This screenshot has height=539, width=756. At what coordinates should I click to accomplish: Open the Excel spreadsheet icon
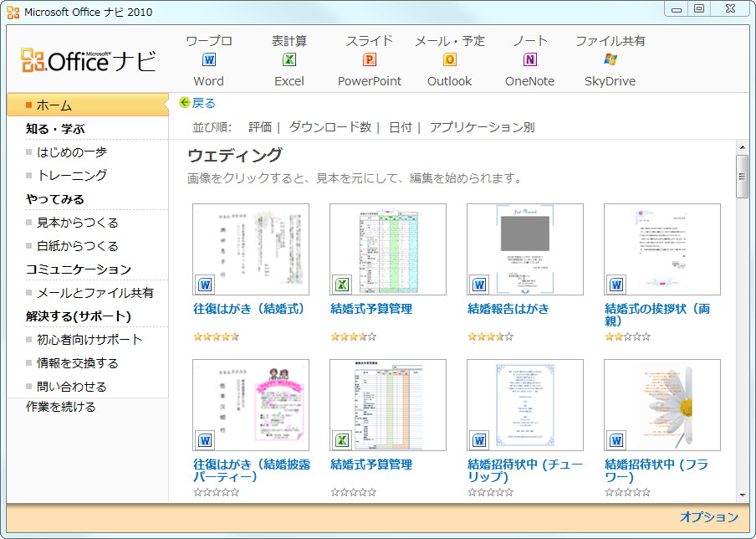tap(289, 60)
